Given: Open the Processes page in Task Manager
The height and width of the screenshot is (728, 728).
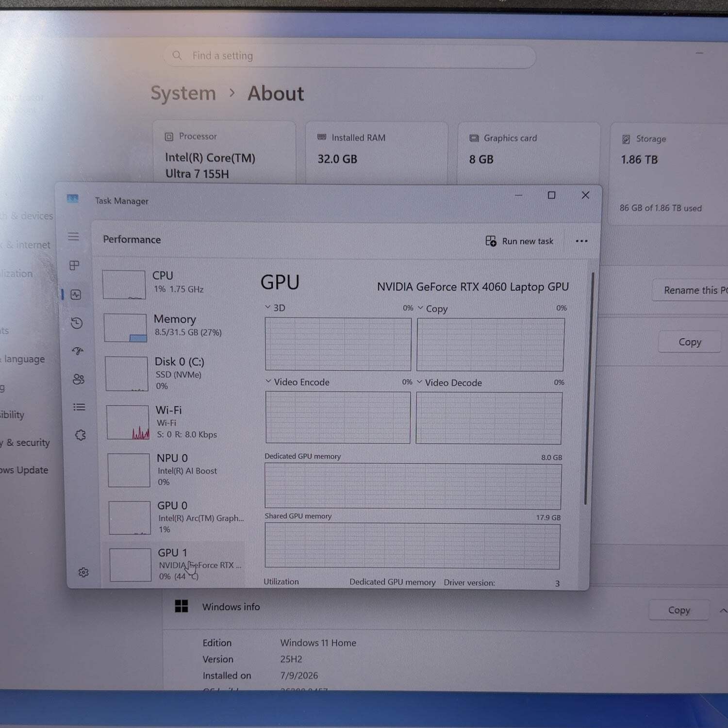Looking at the screenshot, I should (74, 265).
